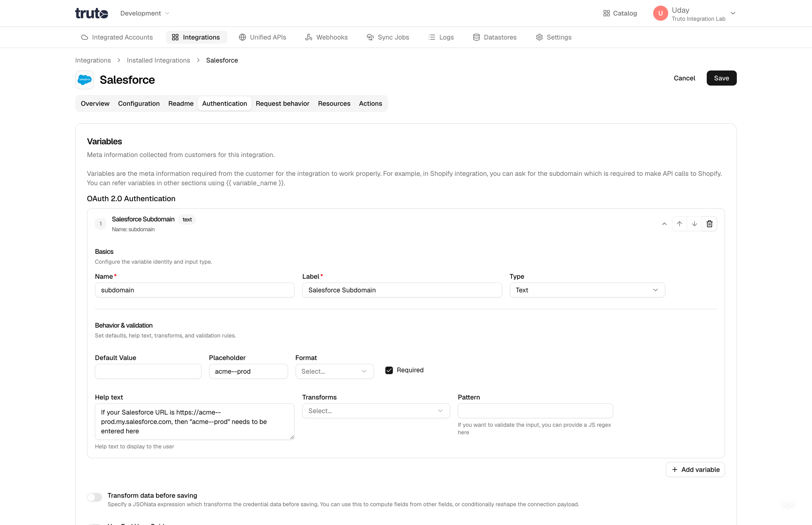This screenshot has height=525, width=812.
Task: Click the 'text' type badge
Action: coord(187,219)
